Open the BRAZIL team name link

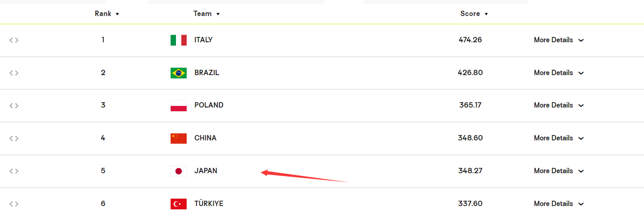207,73
